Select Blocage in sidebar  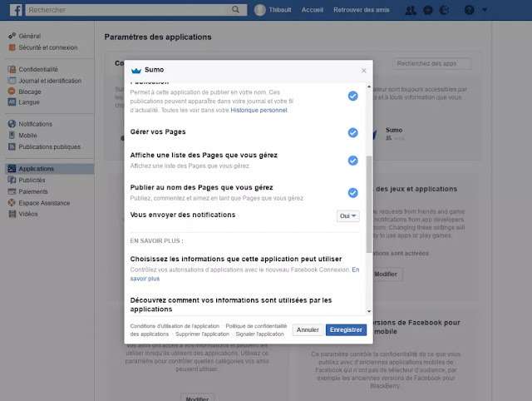click(x=30, y=92)
